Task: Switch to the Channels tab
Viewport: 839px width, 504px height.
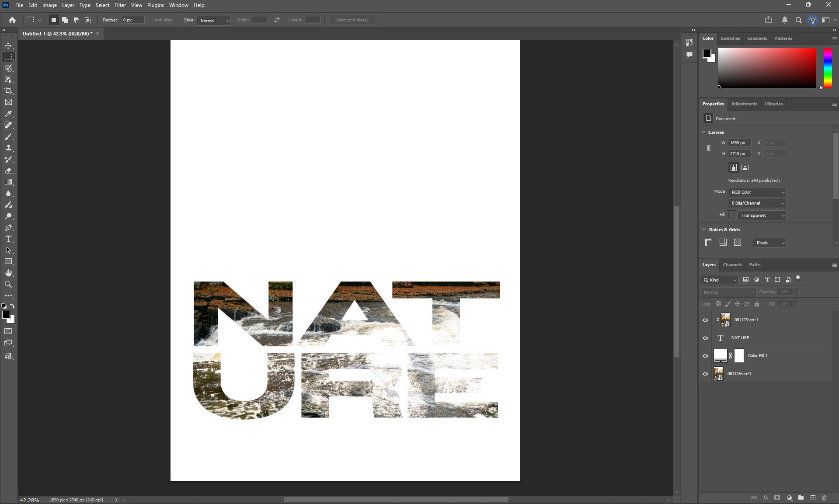Action: coord(732,265)
